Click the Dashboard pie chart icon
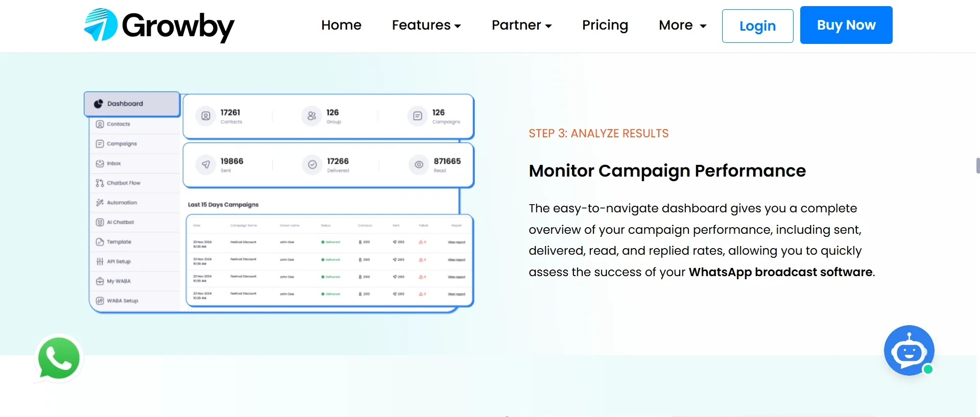 [99, 104]
